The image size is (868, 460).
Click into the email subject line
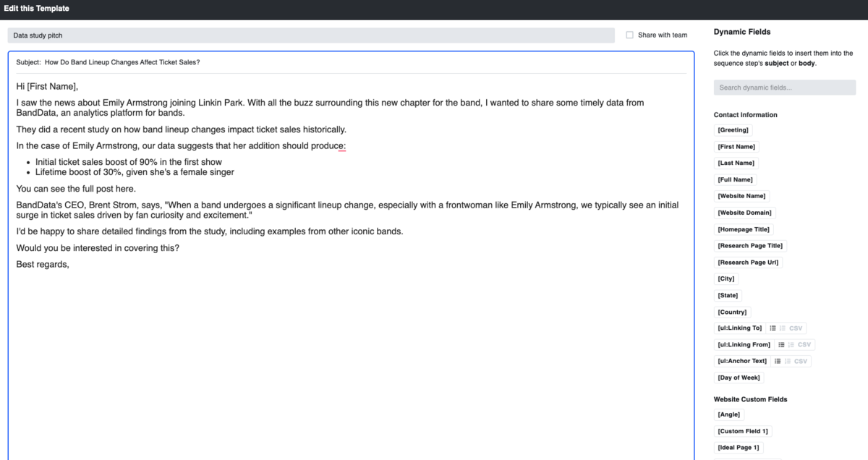[x=362, y=62]
